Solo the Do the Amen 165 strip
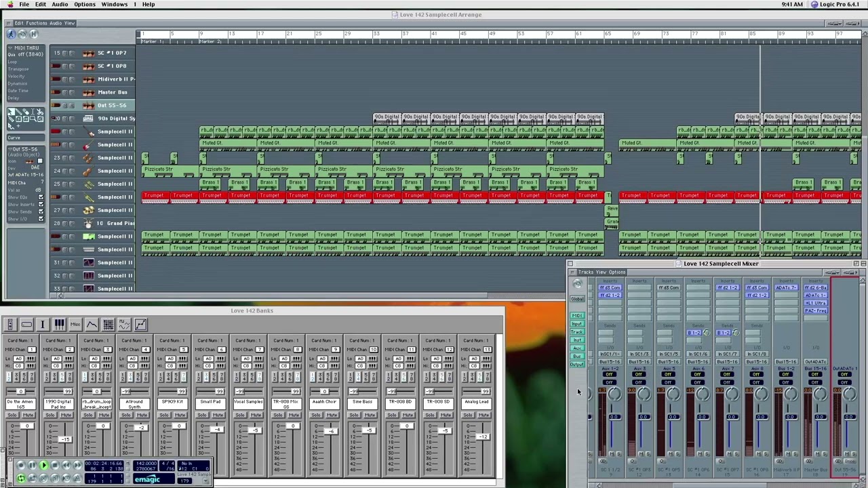 (12, 415)
